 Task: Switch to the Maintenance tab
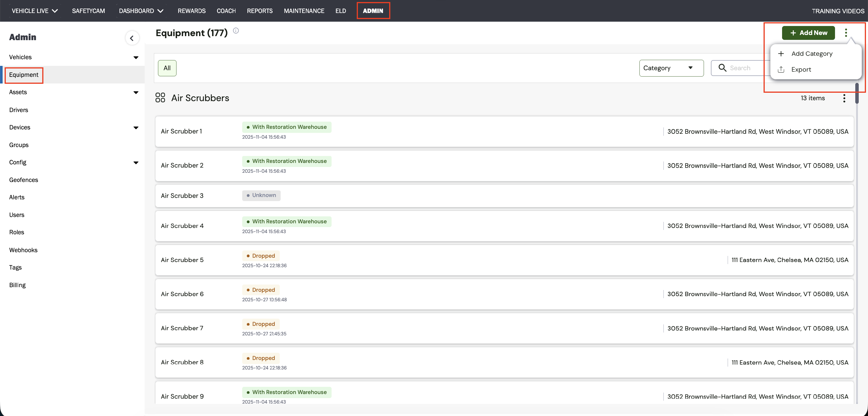304,11
